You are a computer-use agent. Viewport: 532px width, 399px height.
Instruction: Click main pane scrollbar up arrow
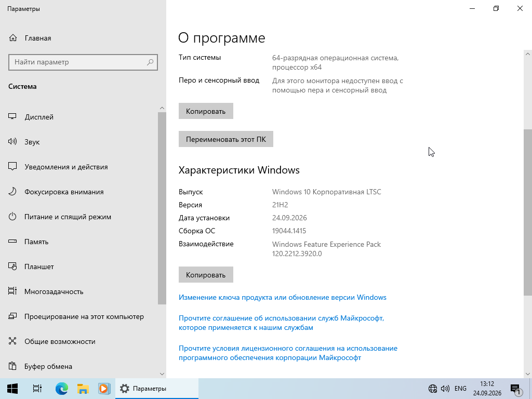(x=528, y=54)
